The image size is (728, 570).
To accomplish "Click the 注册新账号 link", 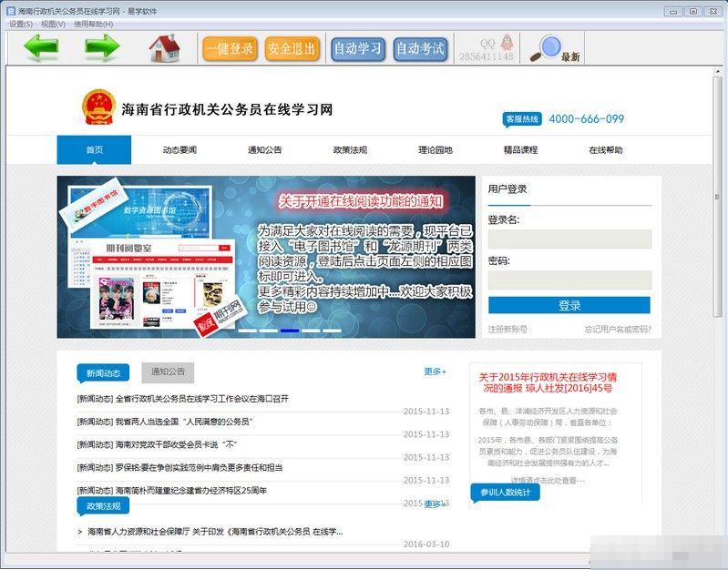I will point(508,329).
